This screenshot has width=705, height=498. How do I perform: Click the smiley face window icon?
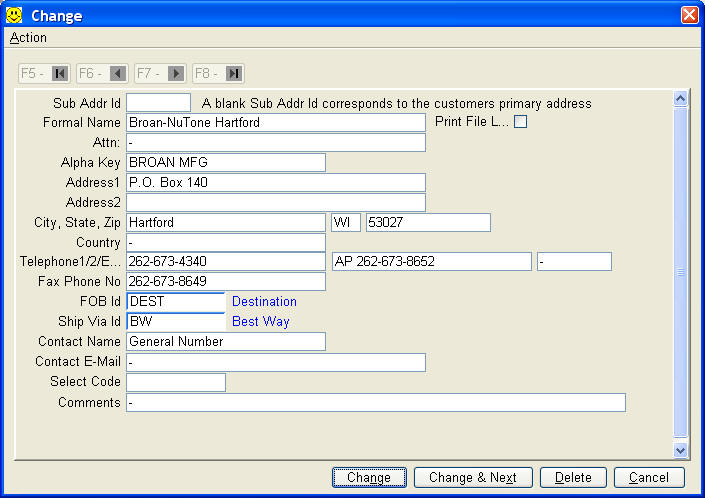point(14,15)
